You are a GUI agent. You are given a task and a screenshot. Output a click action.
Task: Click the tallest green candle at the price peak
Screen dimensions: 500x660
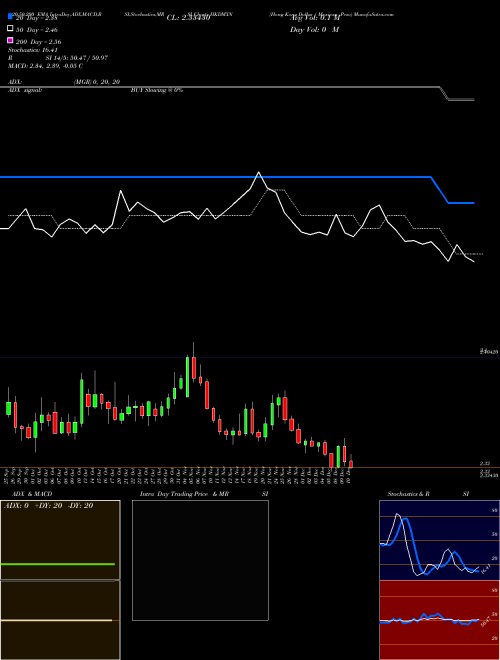point(187,377)
